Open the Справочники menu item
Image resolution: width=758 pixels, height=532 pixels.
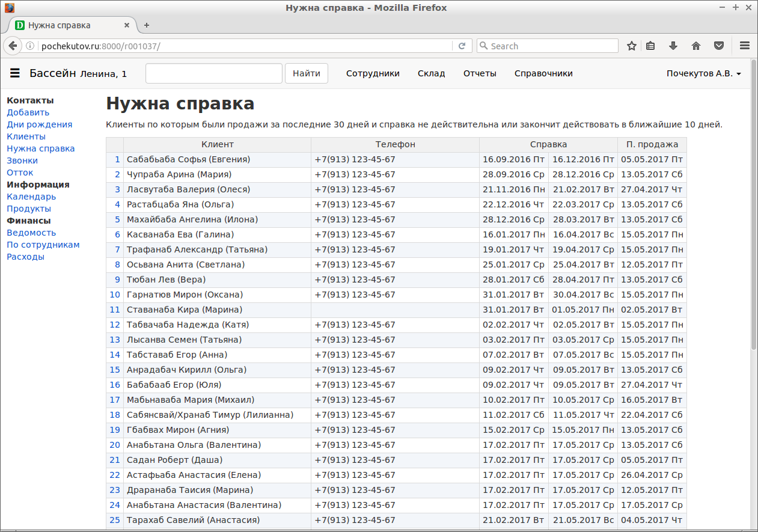[543, 73]
